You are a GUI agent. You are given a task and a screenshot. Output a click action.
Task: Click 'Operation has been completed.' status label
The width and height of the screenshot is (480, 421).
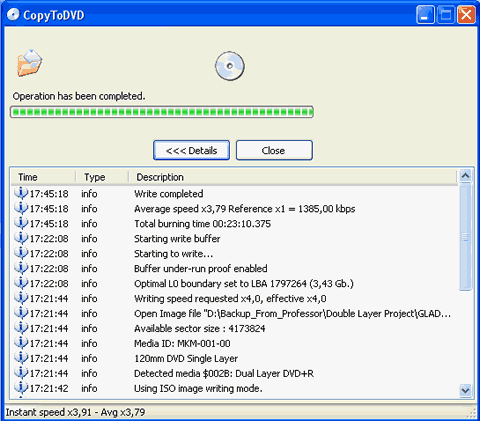coord(79,96)
